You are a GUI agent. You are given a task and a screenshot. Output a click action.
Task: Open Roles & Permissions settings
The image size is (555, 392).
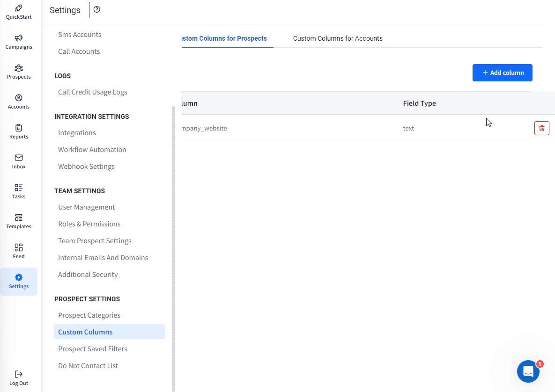pyautogui.click(x=89, y=224)
